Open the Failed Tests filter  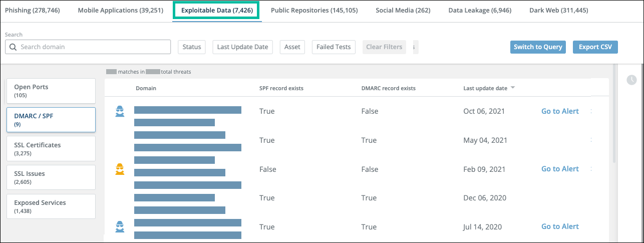pos(334,47)
